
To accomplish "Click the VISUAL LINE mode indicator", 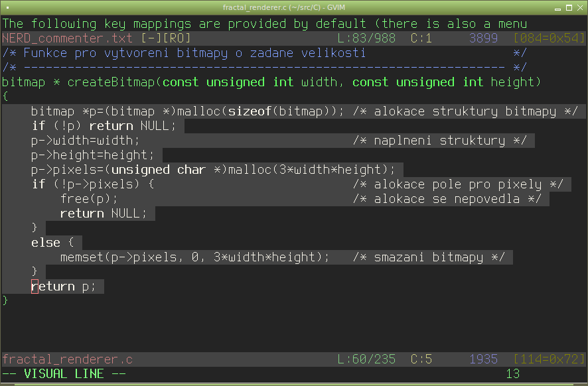I will point(64,374).
